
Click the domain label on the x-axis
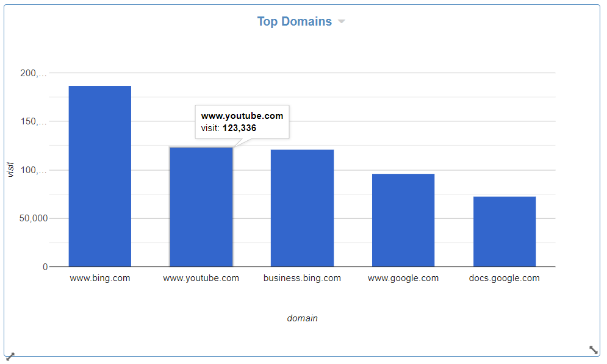coord(302,318)
